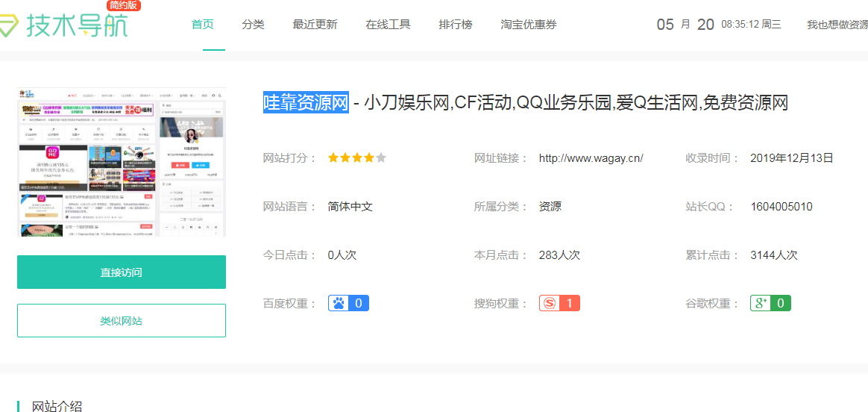Click the 搜狗权重 label

click(x=501, y=304)
